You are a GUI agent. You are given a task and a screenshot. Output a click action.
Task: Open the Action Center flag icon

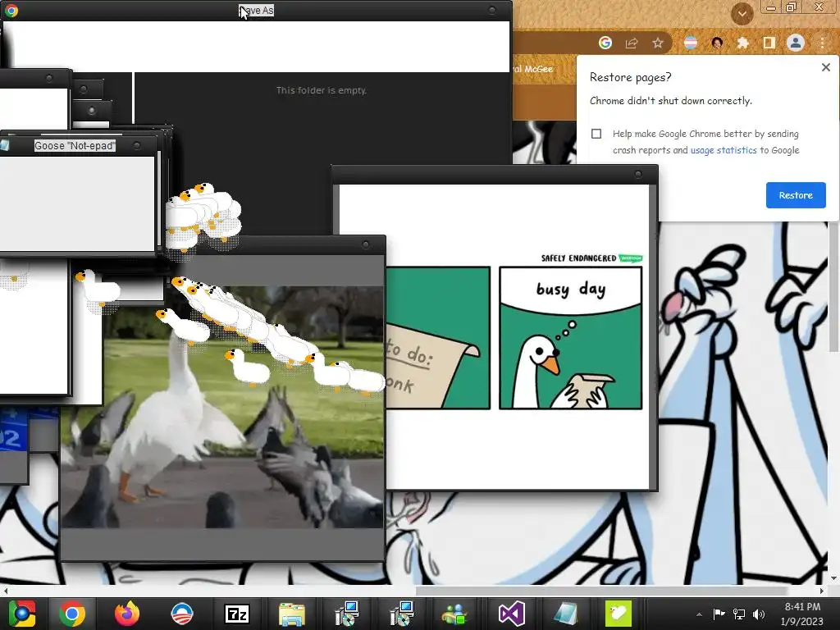[719, 614]
